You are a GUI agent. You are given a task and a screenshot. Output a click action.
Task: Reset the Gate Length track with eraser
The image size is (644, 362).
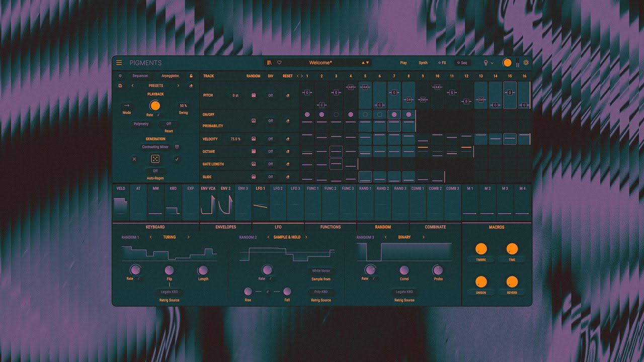tap(288, 164)
